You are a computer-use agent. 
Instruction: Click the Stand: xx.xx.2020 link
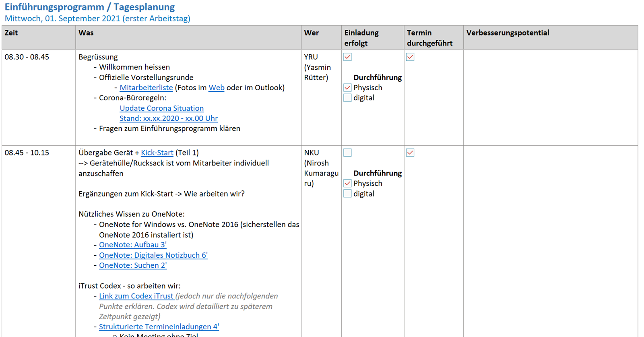pos(168,118)
